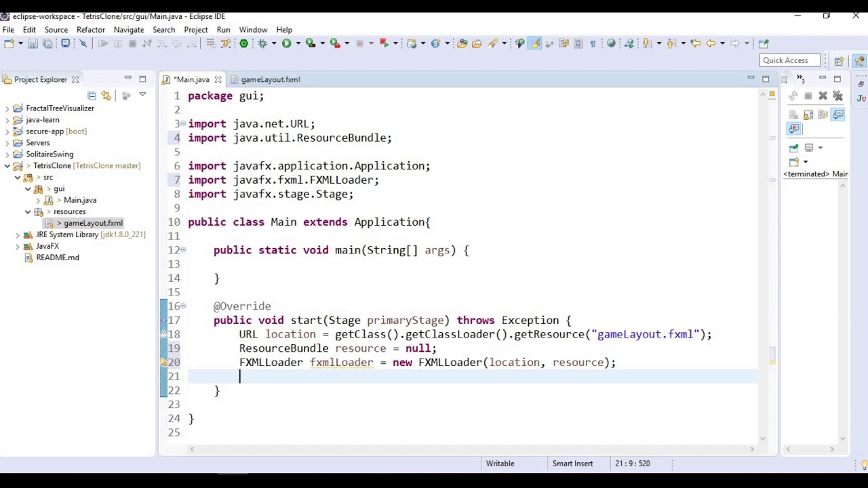
Task: Click Previous Annotation up-arrow icon
Action: [671, 43]
